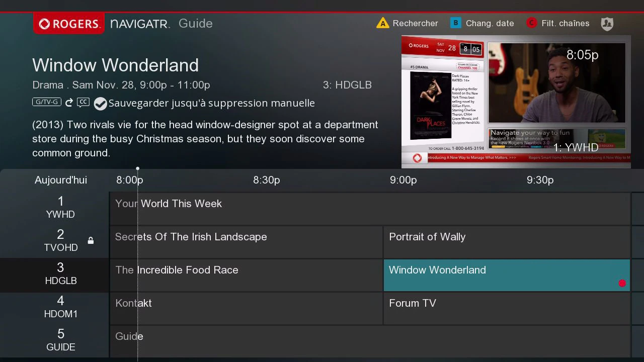Click the Dark Places movie poster
Screen dimensions: 644x362
(431, 106)
